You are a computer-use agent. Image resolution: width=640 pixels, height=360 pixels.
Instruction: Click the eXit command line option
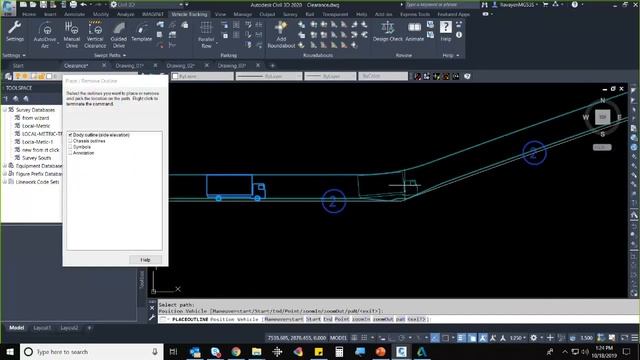pyautogui.click(x=416, y=319)
